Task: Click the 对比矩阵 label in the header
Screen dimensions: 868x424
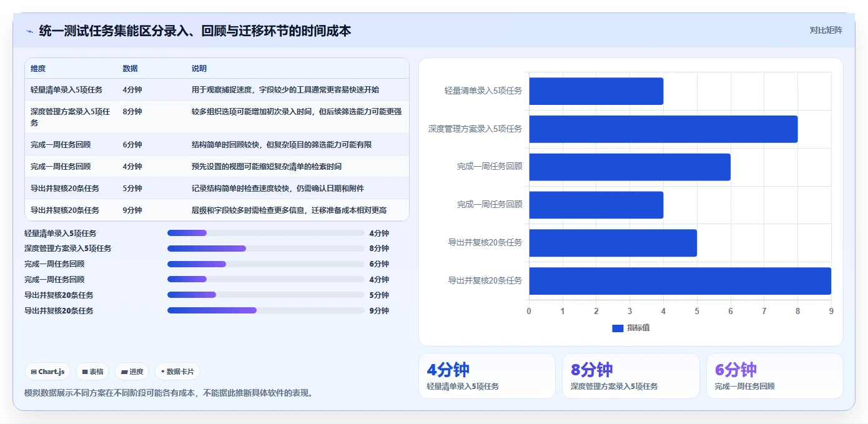Action: [x=826, y=30]
